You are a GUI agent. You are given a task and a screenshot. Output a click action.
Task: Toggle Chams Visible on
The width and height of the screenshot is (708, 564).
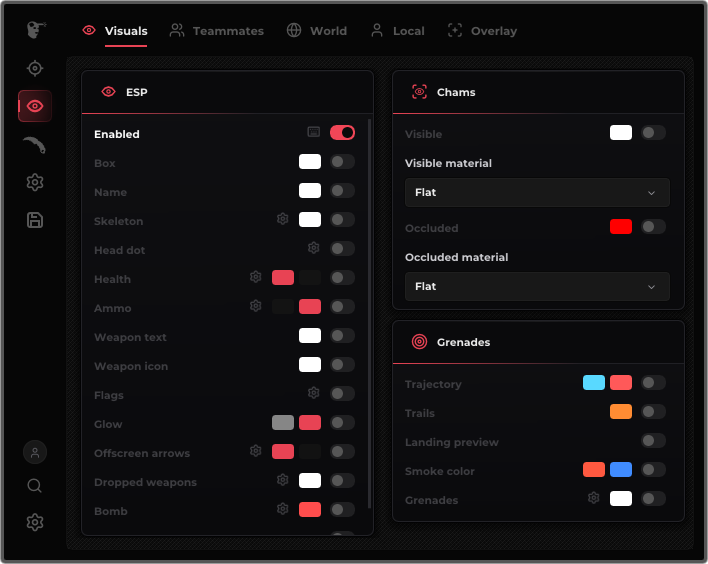tap(653, 133)
